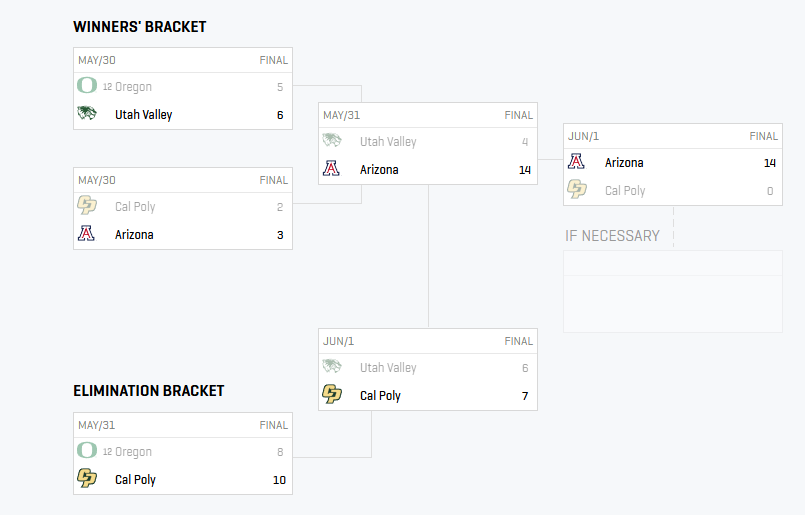The image size is (805, 515).
Task: Click Cal Poly logo in May 30 game
Action: 87,205
